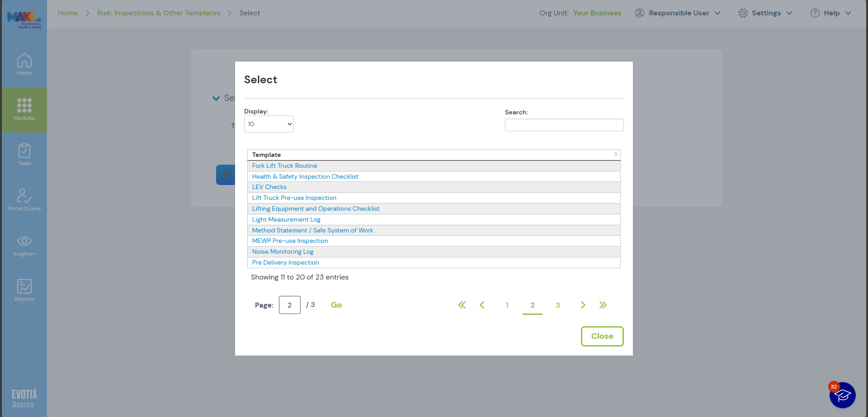
Task: Jump to the first page arrow
Action: (x=462, y=305)
